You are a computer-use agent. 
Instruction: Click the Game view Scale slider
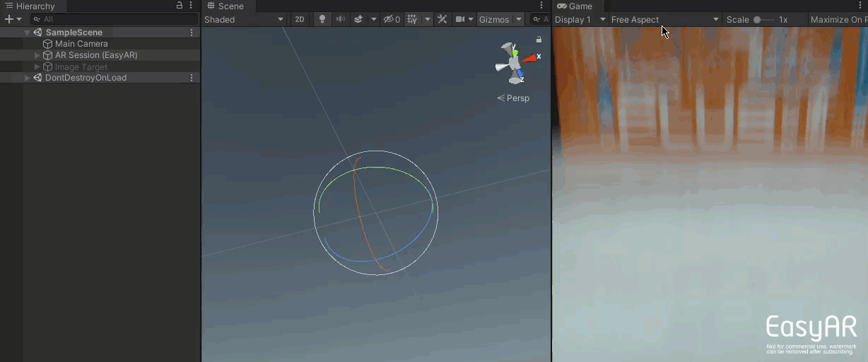click(763, 20)
